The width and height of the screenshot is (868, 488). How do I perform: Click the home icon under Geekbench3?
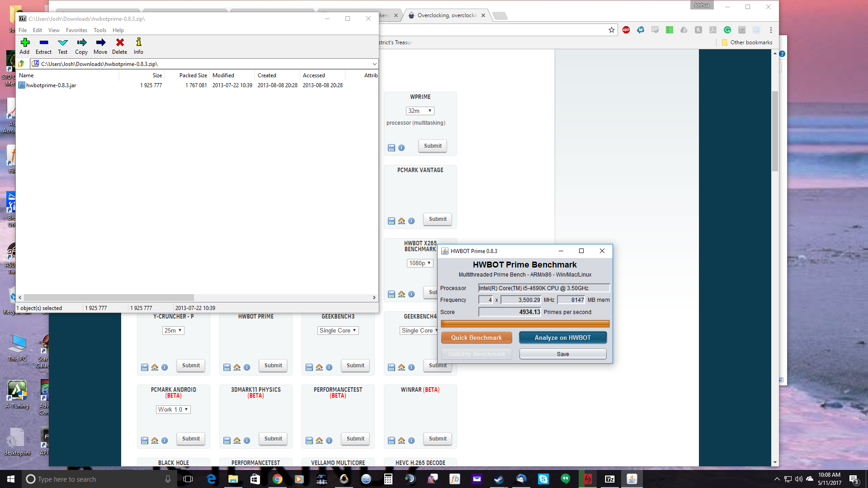(x=319, y=367)
